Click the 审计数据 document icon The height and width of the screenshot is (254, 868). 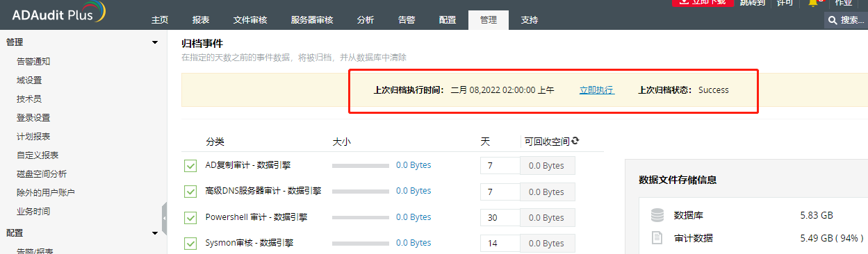coord(657,238)
